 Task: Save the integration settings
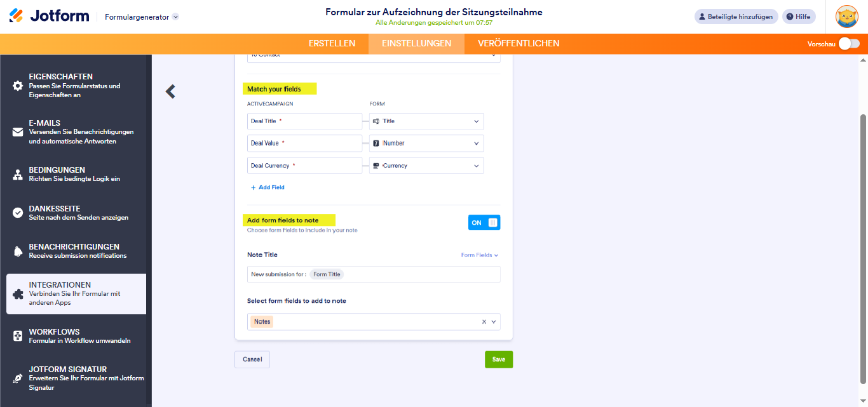click(498, 359)
